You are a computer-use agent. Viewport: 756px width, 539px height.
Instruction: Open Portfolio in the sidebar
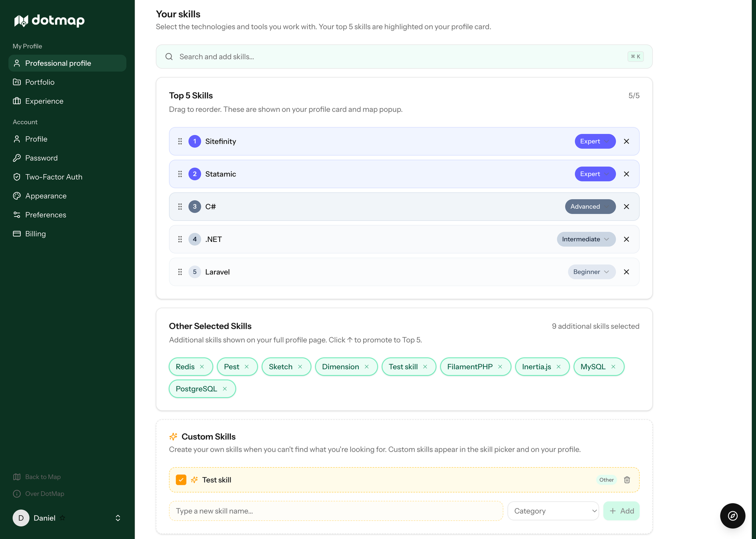click(x=40, y=82)
